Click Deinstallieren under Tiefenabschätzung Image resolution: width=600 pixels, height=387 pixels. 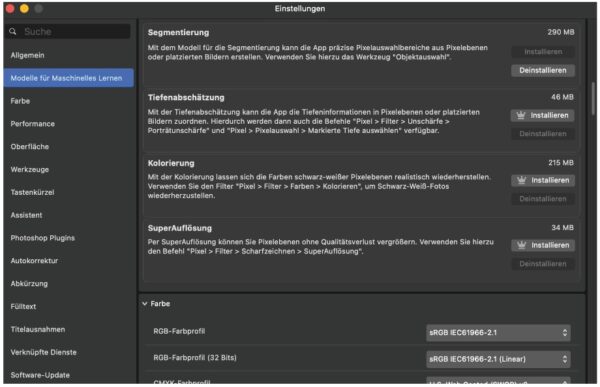[x=543, y=134]
